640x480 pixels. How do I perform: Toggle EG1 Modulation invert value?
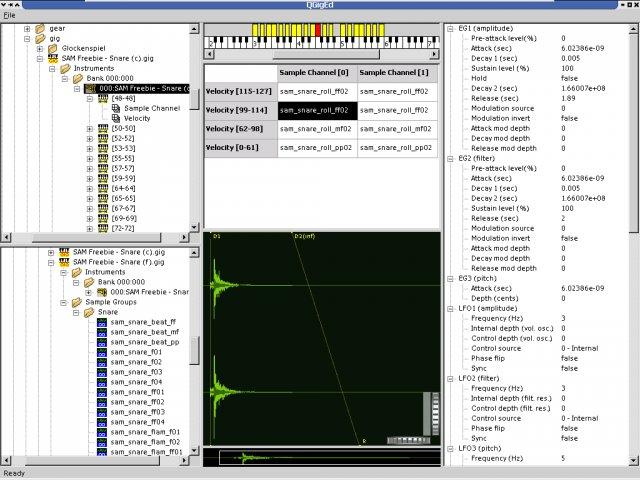(x=569, y=119)
